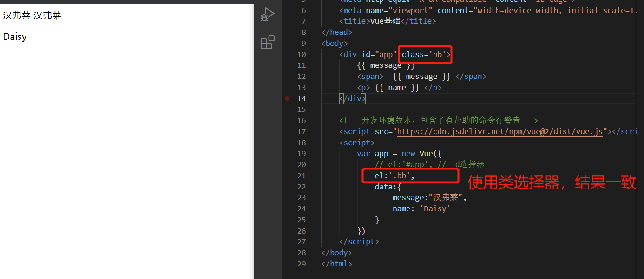Click the message value "汉弗莱" on line 23

coord(446,198)
